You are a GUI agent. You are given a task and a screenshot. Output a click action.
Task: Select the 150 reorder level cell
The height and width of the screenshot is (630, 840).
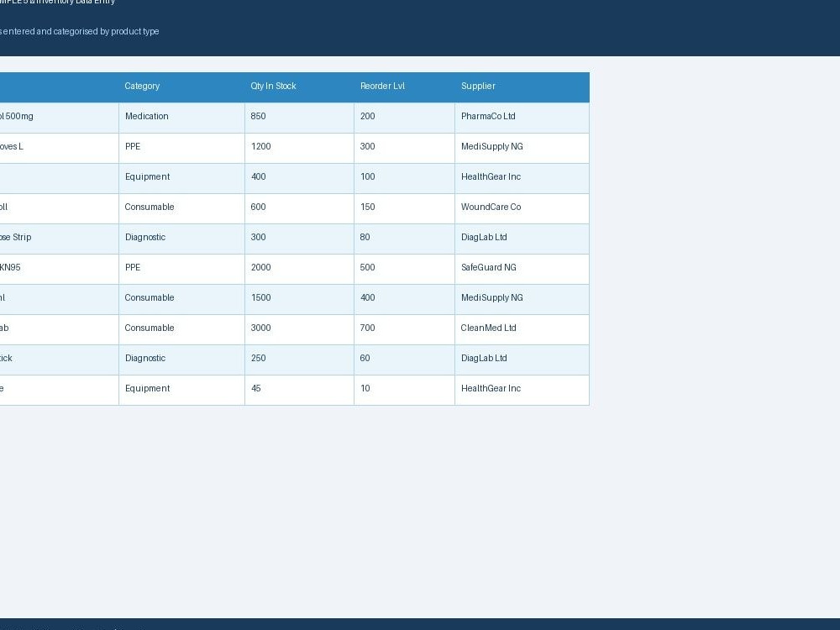[405, 208]
